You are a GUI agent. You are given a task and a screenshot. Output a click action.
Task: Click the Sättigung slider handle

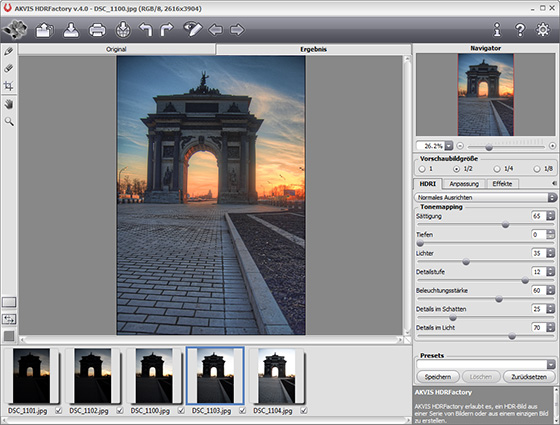[x=505, y=225]
